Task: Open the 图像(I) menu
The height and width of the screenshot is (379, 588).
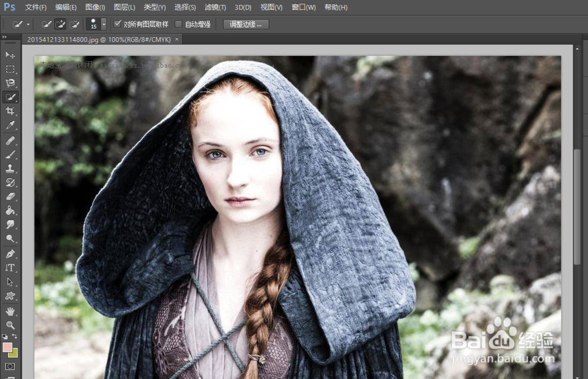Action: point(95,7)
